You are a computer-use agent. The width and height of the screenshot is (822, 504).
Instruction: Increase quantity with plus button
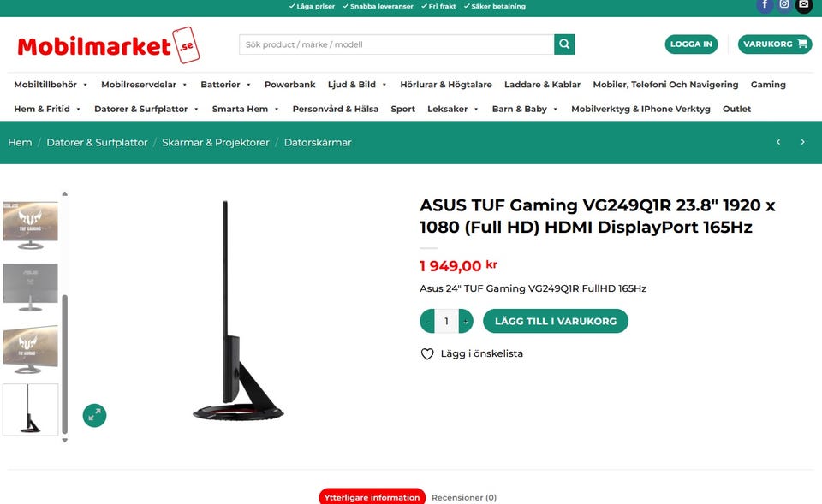(466, 321)
